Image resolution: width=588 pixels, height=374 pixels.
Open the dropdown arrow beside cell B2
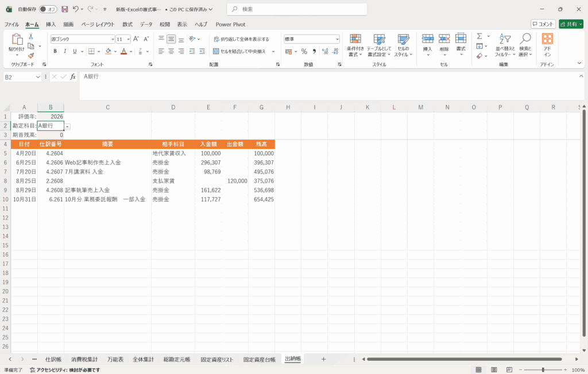point(67,126)
